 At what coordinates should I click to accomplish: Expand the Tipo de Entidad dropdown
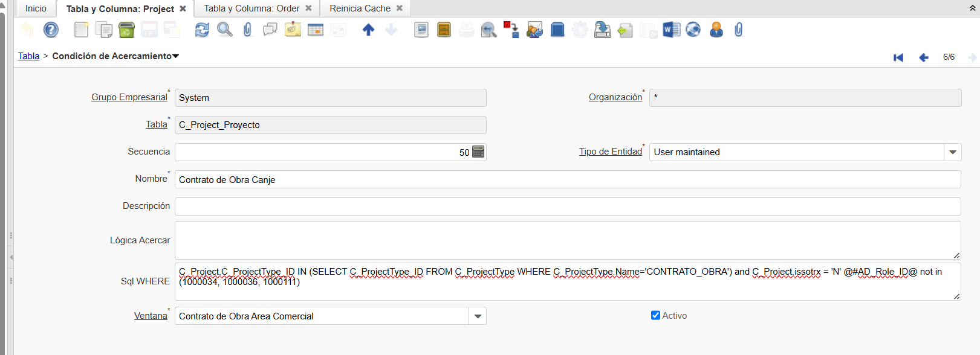click(x=953, y=152)
